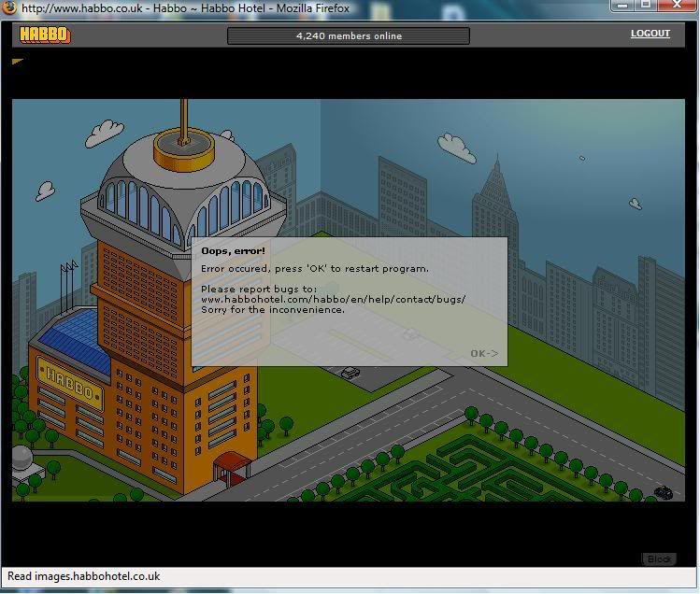Click the status bar loading text
Image resolution: width=700 pixels, height=594 pixels.
84,576
